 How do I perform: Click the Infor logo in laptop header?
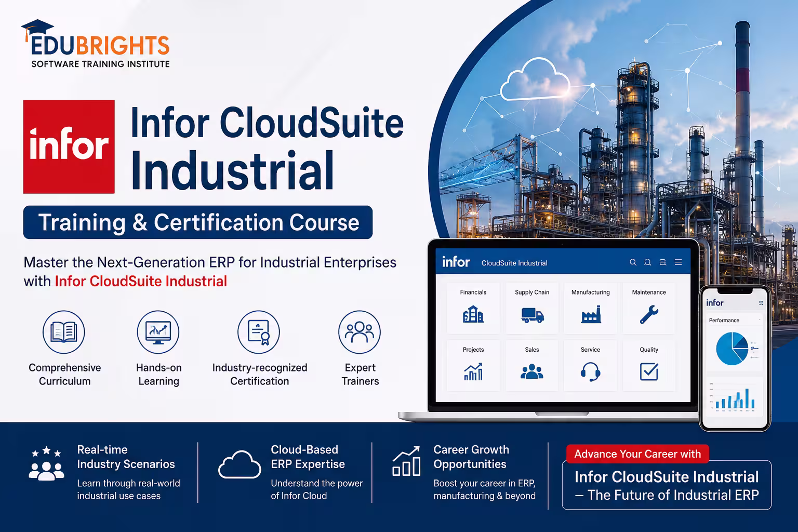(x=456, y=262)
